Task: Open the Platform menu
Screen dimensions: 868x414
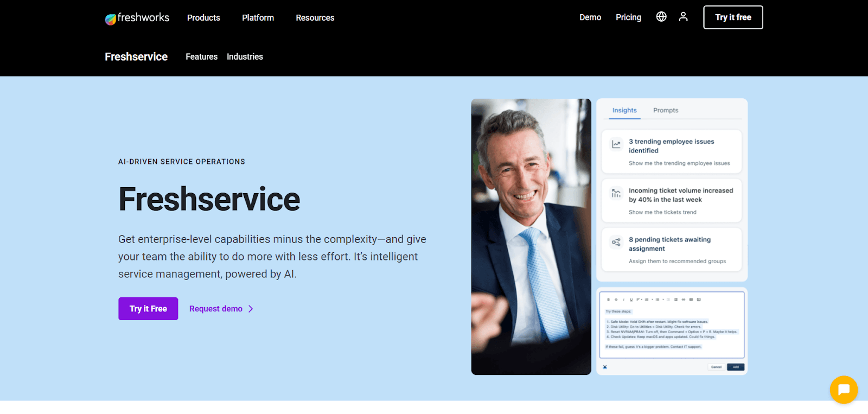Action: (x=258, y=18)
